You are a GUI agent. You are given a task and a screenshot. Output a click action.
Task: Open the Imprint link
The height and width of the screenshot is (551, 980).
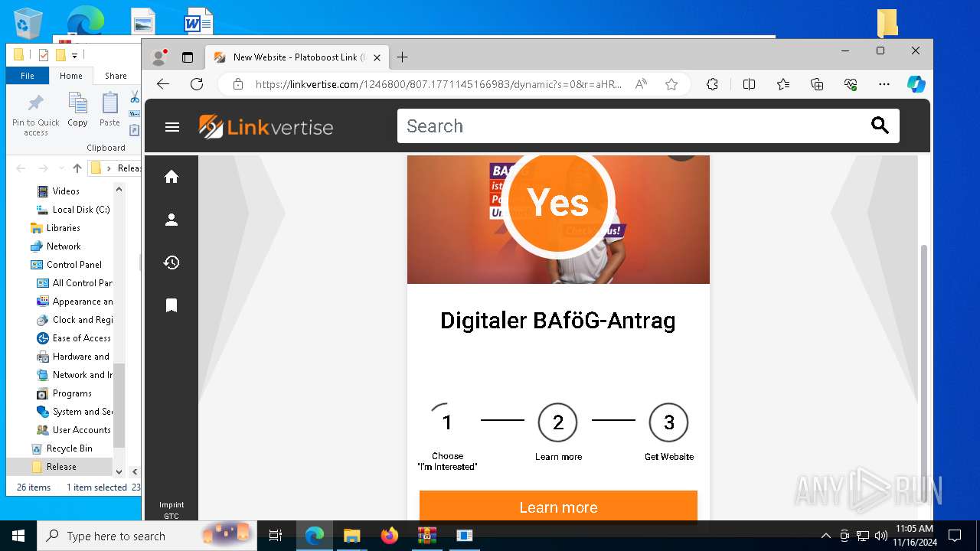(171, 505)
